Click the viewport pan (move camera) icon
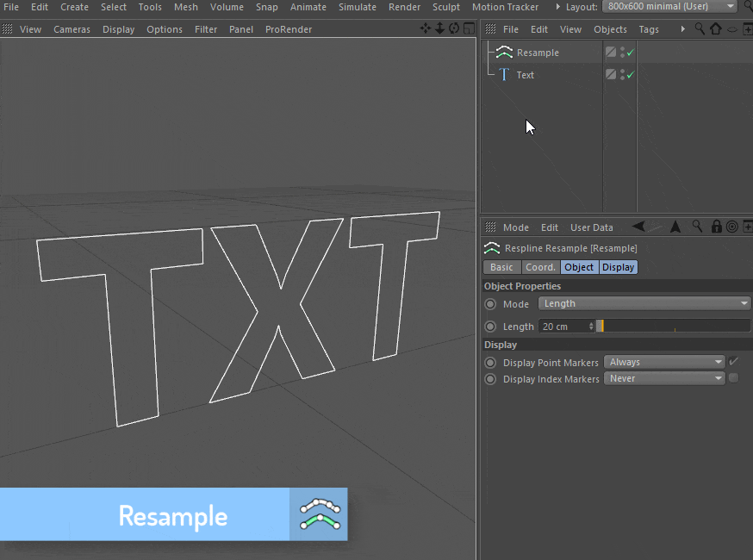753x560 pixels. (x=426, y=28)
